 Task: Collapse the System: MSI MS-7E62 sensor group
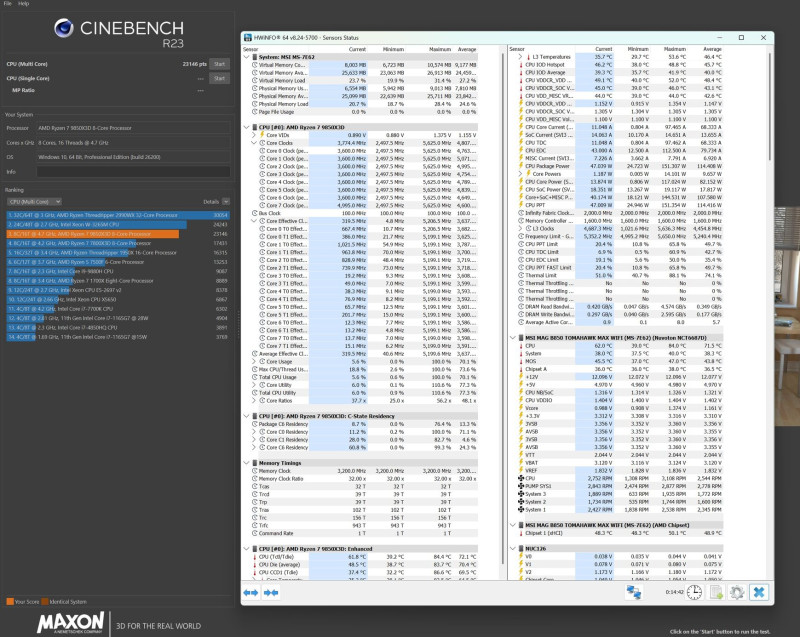pyautogui.click(x=247, y=57)
